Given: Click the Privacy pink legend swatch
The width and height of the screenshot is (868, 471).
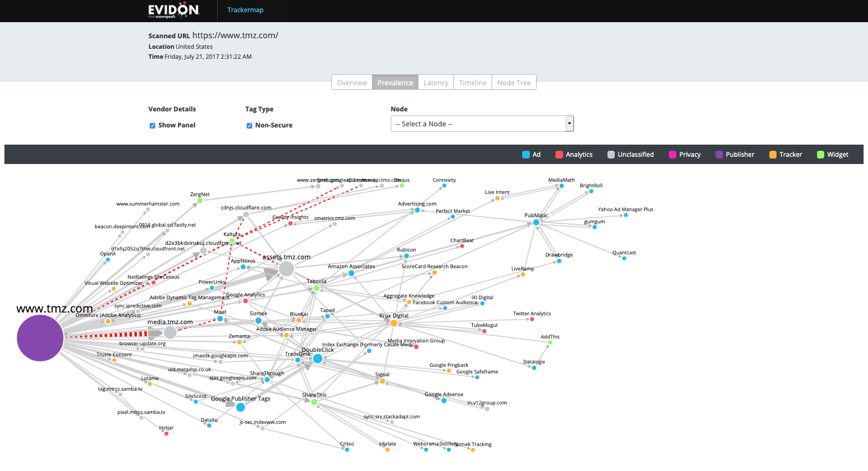Looking at the screenshot, I should click(673, 155).
